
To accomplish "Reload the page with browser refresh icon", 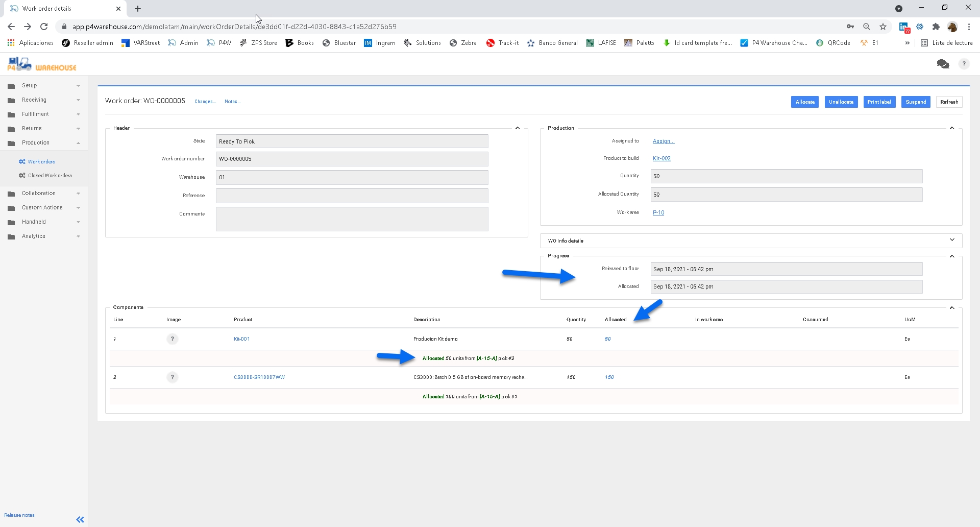I will [x=44, y=27].
